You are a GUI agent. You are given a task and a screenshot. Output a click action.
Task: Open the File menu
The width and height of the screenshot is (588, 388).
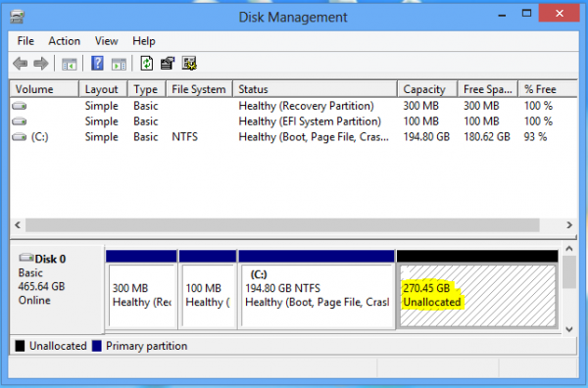coord(25,41)
